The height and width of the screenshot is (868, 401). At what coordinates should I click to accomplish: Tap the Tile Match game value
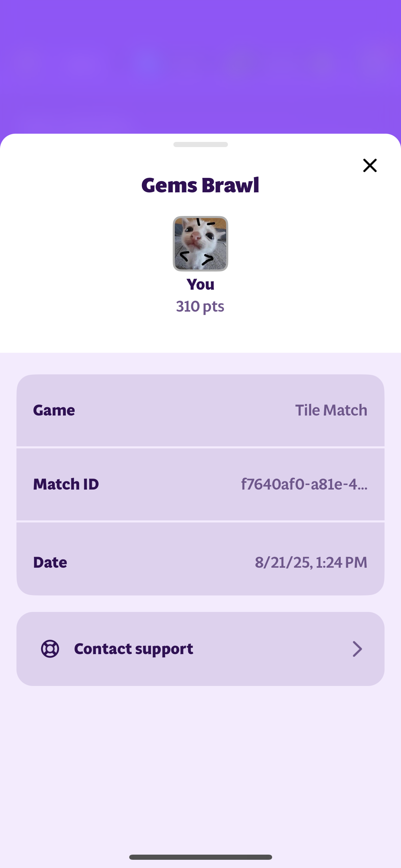(x=331, y=410)
